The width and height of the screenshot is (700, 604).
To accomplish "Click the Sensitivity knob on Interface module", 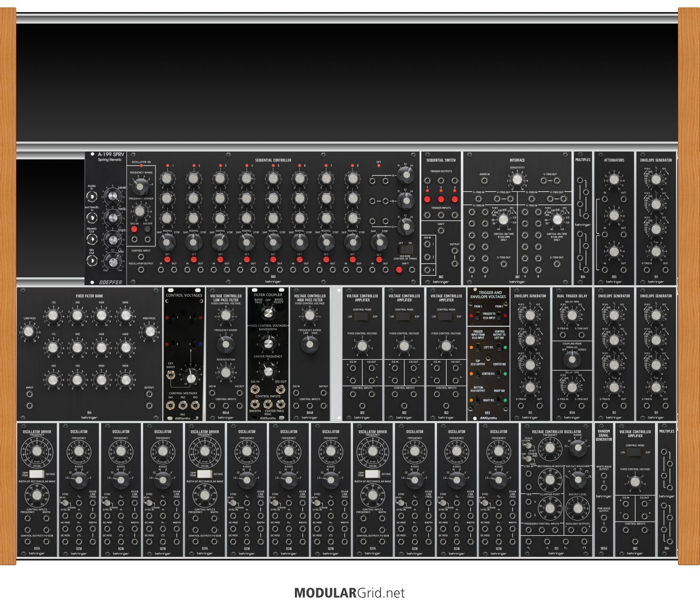I will point(517,180).
